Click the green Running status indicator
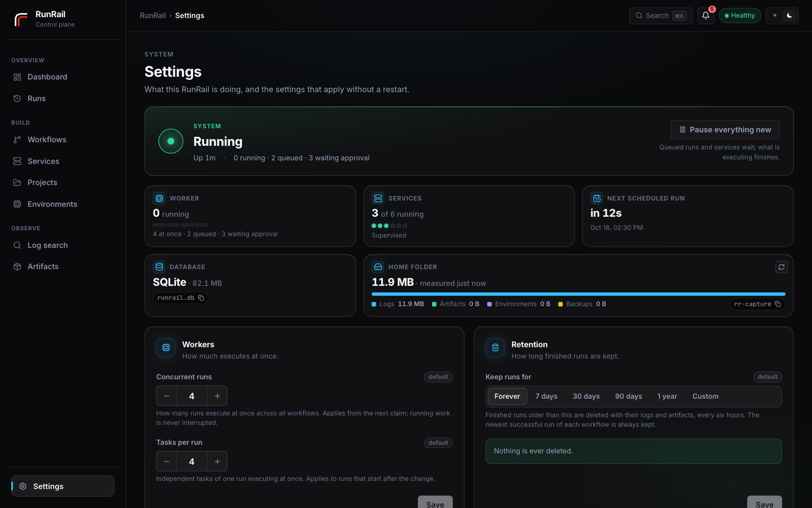The image size is (812, 508). 171,141
